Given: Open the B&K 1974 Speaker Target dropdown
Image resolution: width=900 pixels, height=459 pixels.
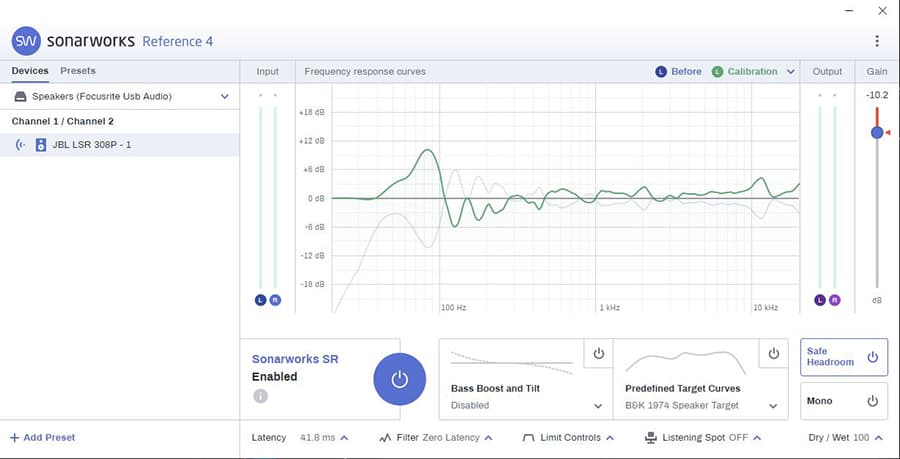Looking at the screenshot, I should point(701,406).
